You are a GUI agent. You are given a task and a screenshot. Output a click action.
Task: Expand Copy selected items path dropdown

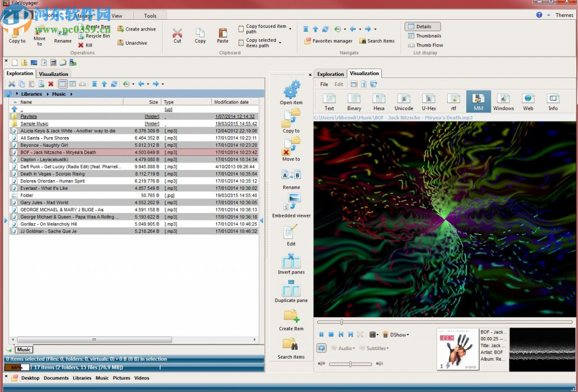pyautogui.click(x=280, y=42)
